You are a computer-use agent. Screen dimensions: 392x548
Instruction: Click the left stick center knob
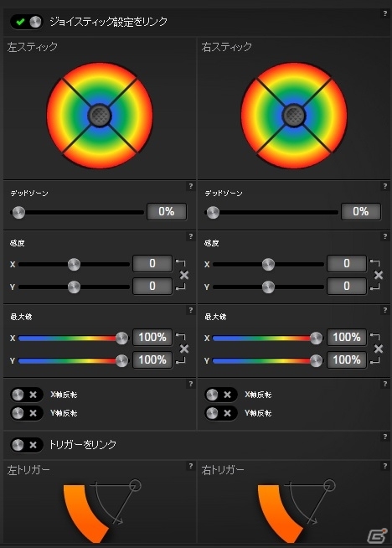(x=100, y=116)
